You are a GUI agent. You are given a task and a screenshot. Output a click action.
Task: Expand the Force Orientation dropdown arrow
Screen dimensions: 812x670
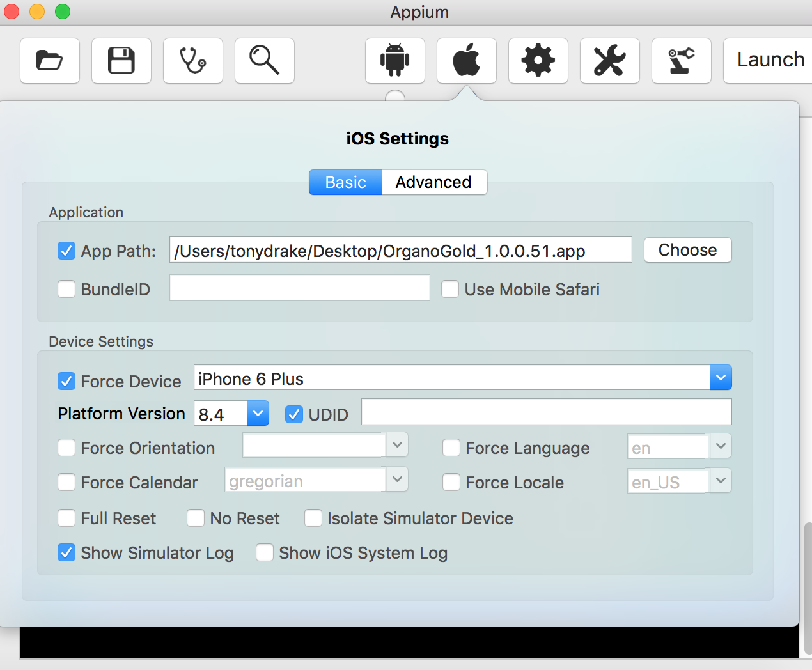tap(397, 445)
